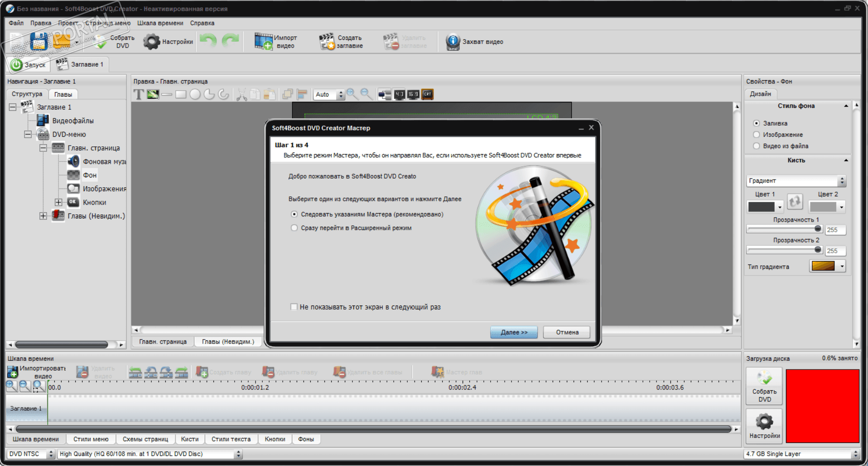Click the Прозрачность 1 value field

click(x=835, y=230)
